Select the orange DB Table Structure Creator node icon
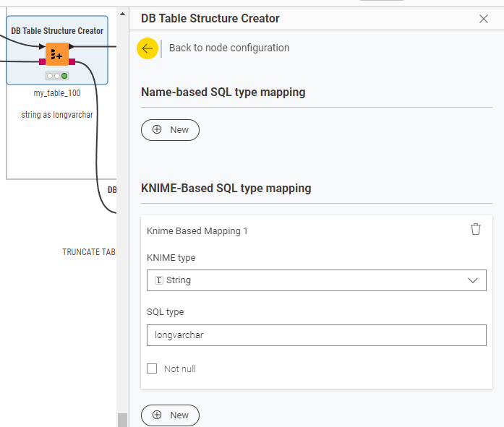504x427 pixels. (x=56, y=54)
